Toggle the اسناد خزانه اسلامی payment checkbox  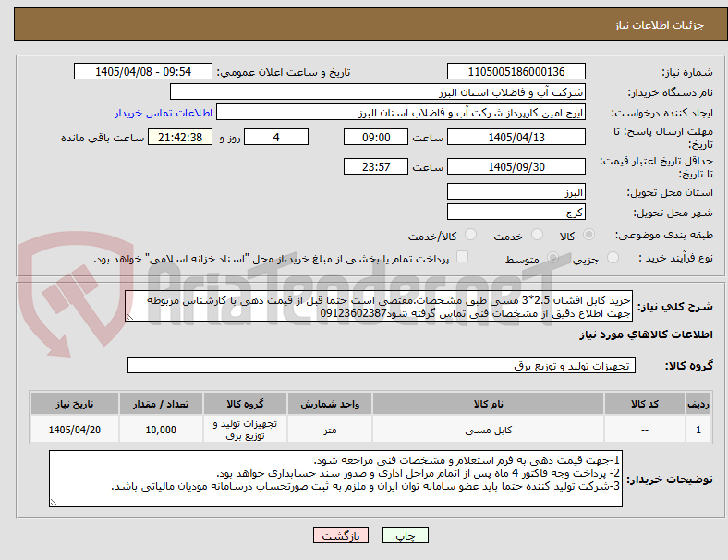tap(463, 257)
